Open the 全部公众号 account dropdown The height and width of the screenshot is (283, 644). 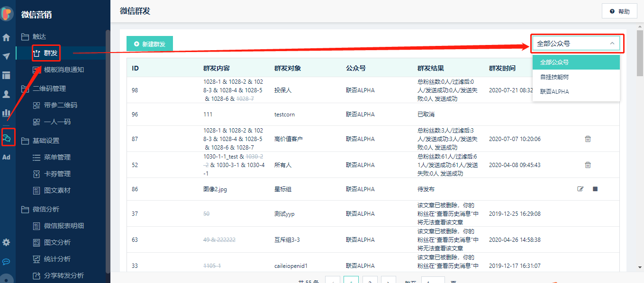click(576, 44)
